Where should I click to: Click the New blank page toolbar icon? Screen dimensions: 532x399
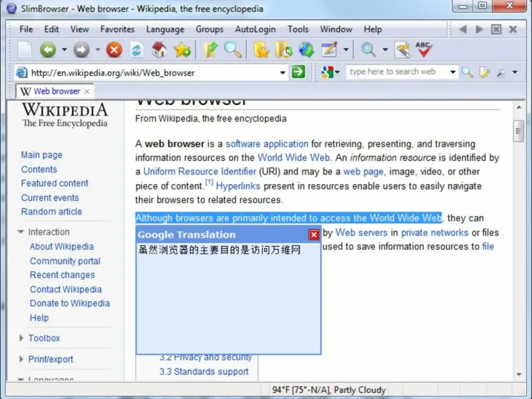coord(25,51)
